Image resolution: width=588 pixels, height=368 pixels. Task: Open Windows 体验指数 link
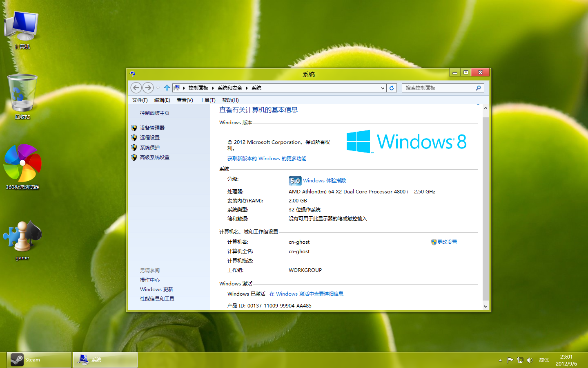pyautogui.click(x=324, y=181)
